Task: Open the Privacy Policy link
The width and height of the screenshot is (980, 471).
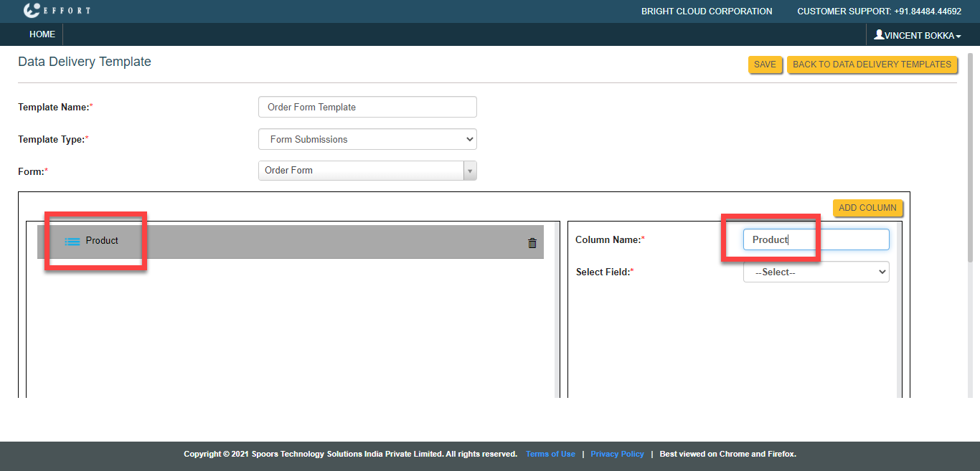Action: [617, 454]
